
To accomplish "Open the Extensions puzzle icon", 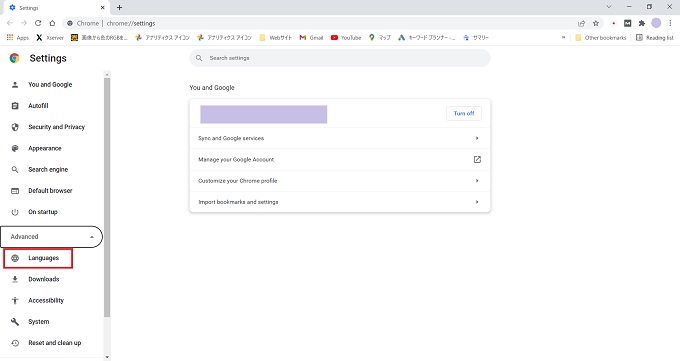I will coord(642,23).
